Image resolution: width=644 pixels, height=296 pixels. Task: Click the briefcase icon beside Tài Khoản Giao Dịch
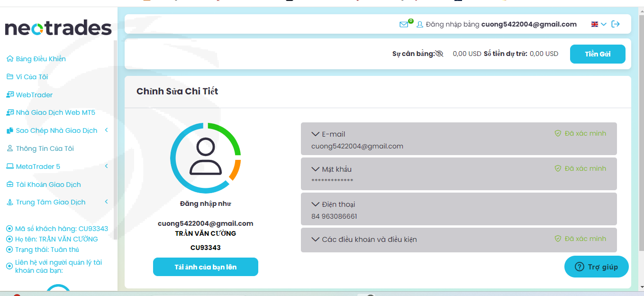(10, 184)
